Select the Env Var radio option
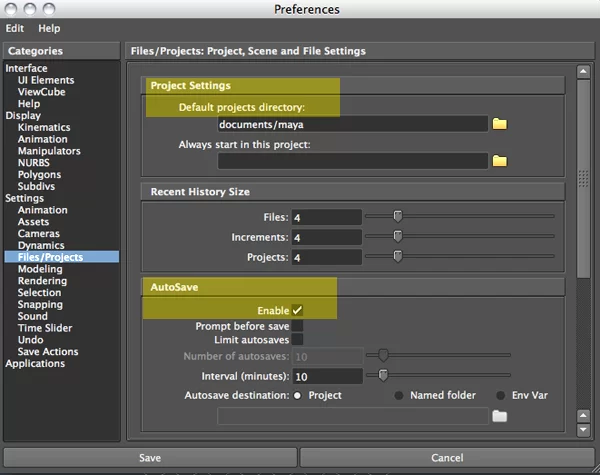 pyautogui.click(x=502, y=396)
